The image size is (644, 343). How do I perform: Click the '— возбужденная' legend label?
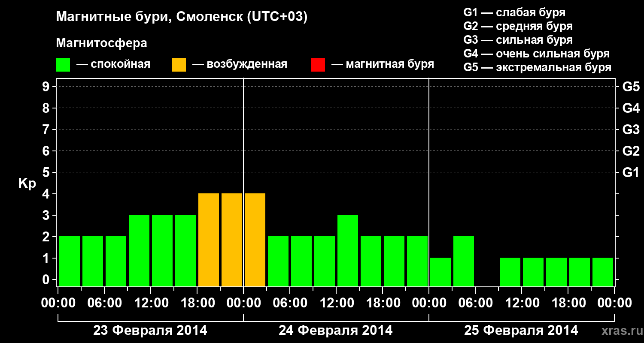240,65
